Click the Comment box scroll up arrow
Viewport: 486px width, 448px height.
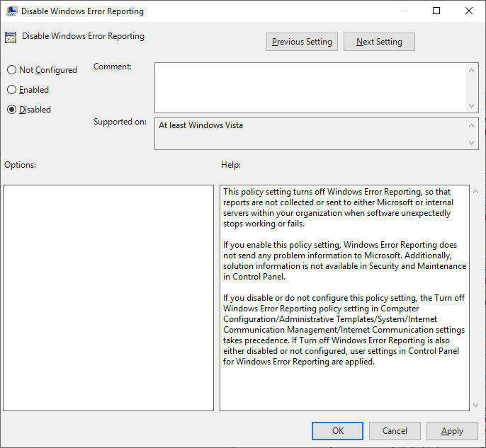pyautogui.click(x=471, y=70)
